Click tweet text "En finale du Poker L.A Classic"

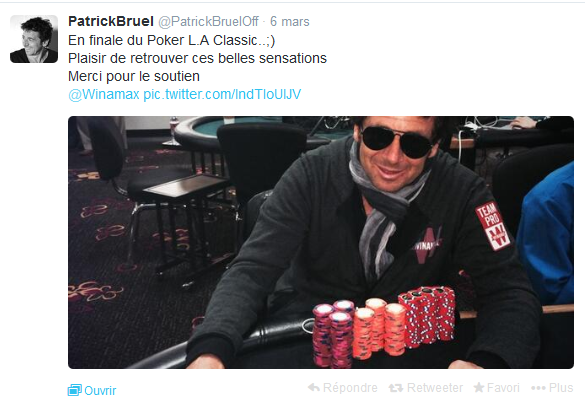click(163, 40)
